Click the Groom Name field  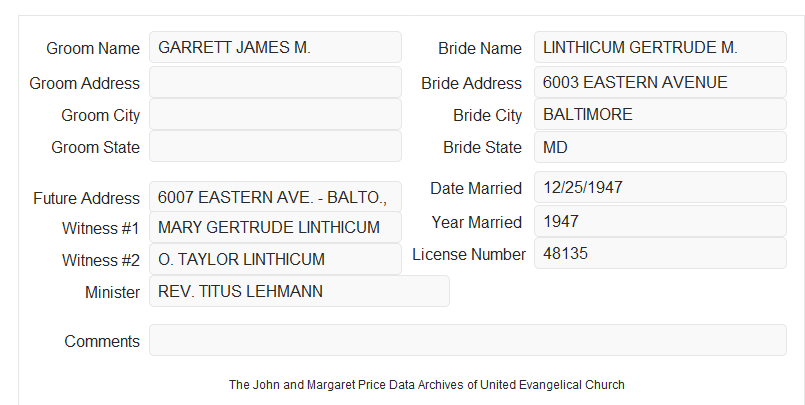[x=275, y=47]
